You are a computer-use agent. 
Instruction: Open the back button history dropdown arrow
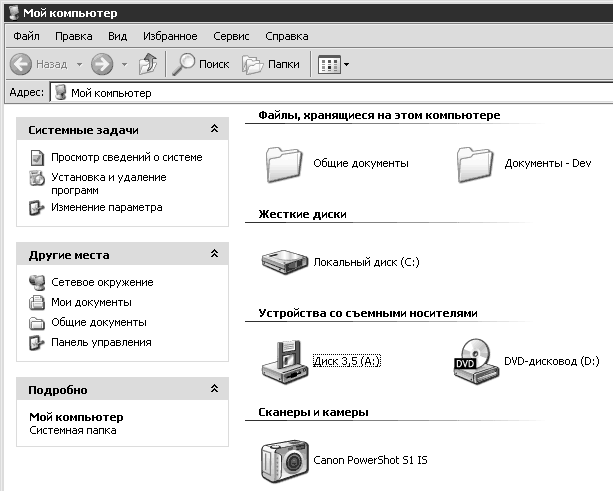click(x=78, y=64)
